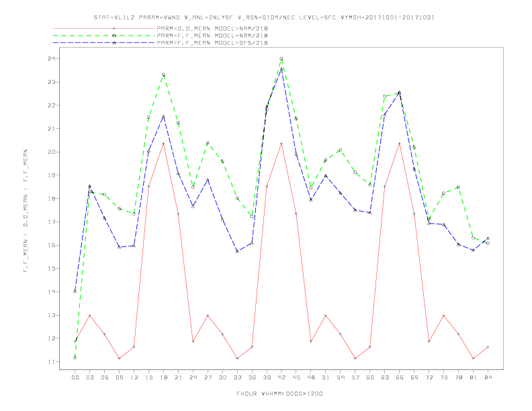Click x-axis tick label 63

tap(385, 377)
